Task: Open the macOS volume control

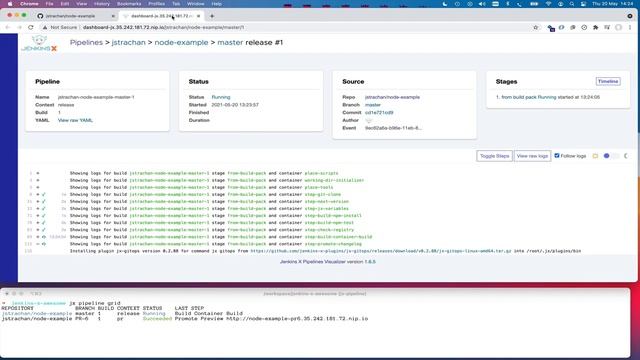Action: [x=482, y=4]
